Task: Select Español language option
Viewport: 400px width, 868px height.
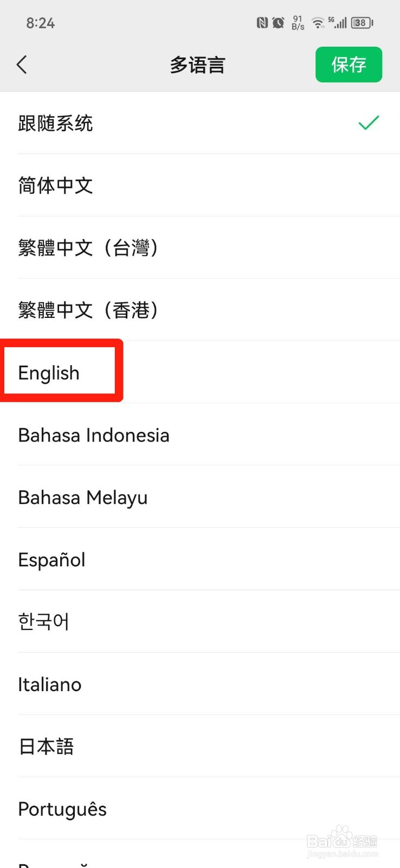Action: [200, 560]
